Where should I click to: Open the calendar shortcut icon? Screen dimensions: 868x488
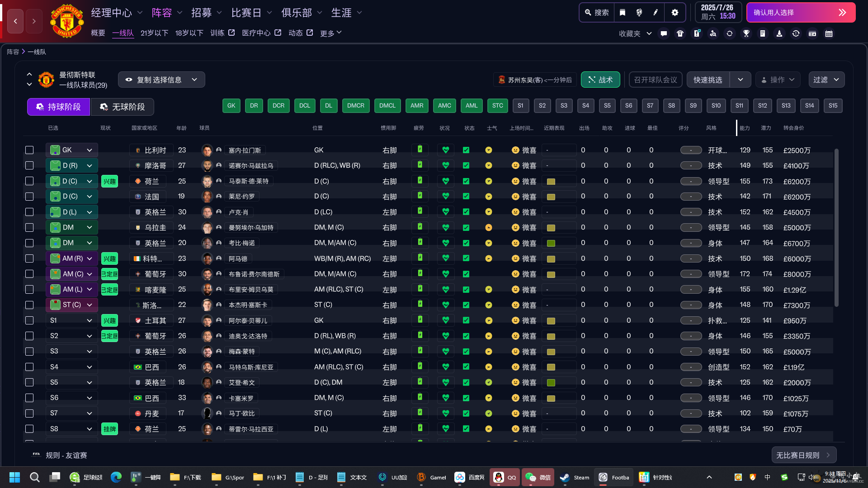click(x=829, y=33)
